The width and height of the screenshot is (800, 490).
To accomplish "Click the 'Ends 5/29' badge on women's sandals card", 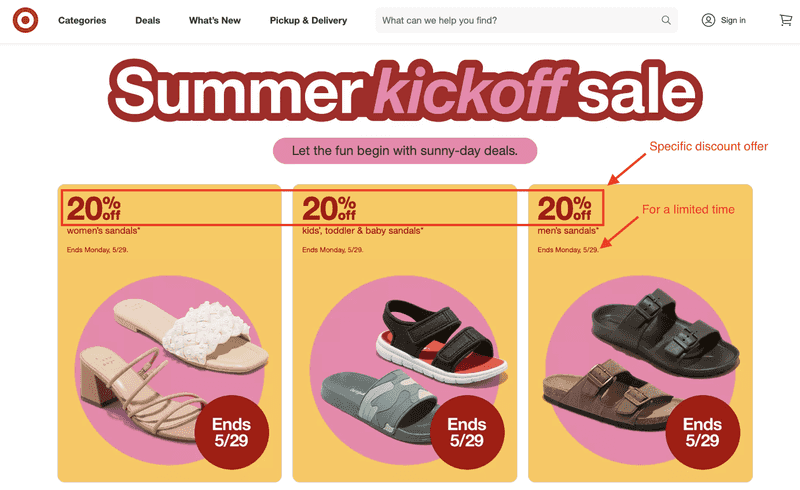I will (232, 432).
